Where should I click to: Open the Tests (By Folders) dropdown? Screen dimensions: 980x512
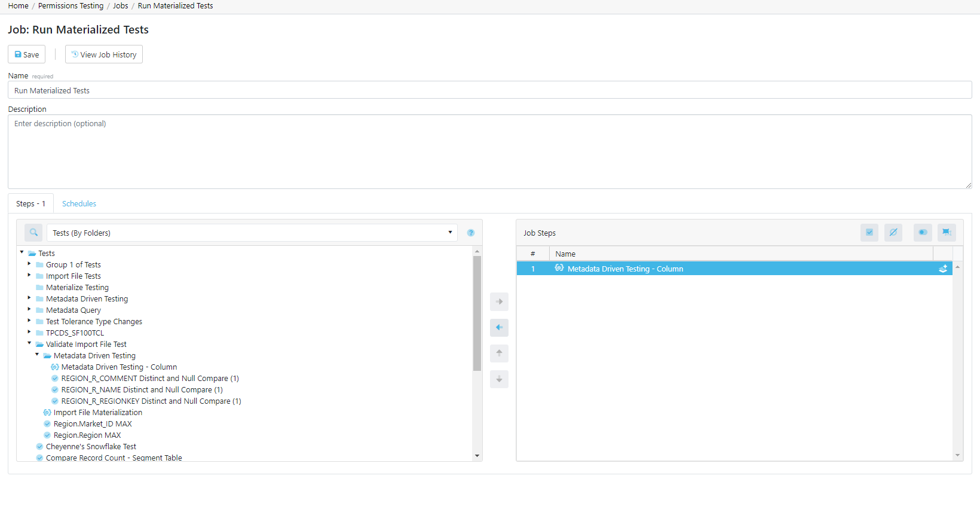tap(252, 233)
